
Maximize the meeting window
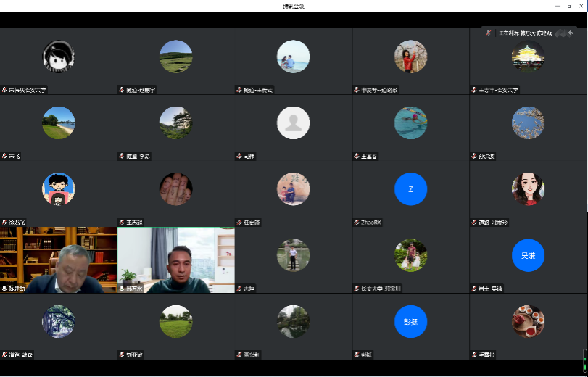(x=569, y=5)
